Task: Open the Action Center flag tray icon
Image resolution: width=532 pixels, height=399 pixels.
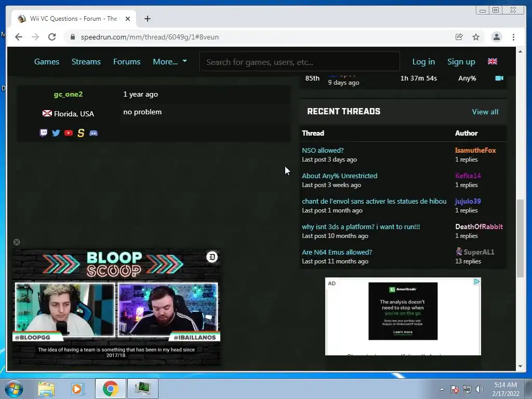Action: point(455,389)
